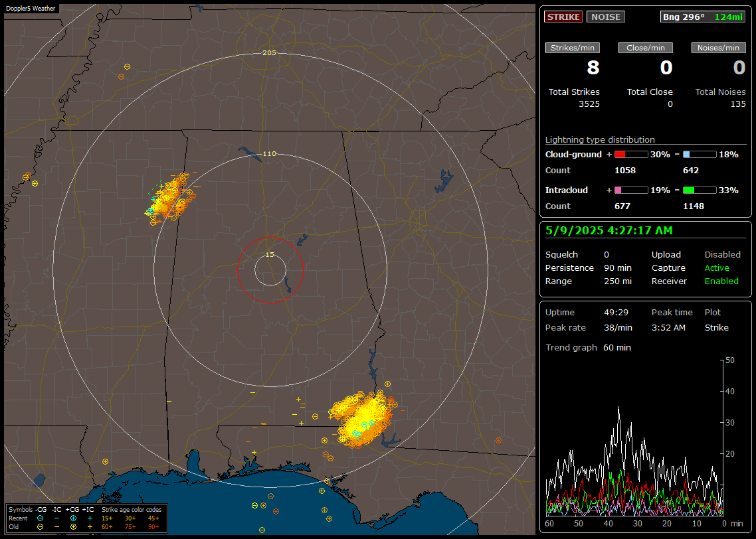The height and width of the screenshot is (539, 756).
Task: Click the Peak rate value 38/min
Action: [x=618, y=327]
